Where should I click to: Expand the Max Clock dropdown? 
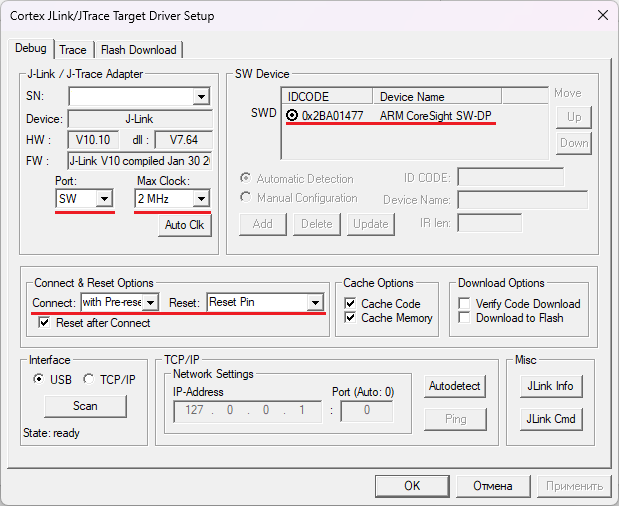coord(201,199)
